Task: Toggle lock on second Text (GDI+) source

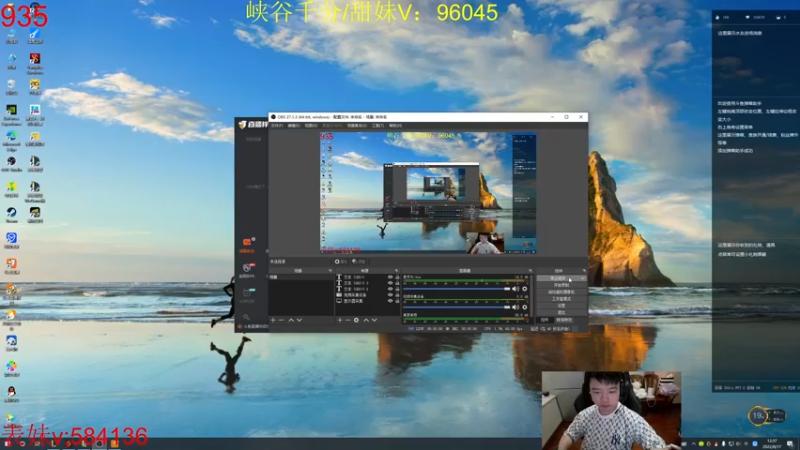Action: [x=397, y=283]
